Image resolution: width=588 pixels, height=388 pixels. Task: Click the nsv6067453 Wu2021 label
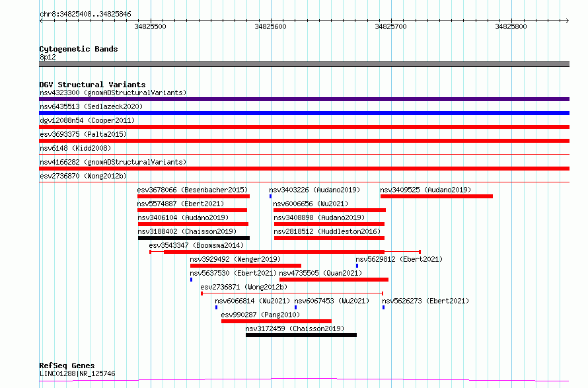[332, 301]
